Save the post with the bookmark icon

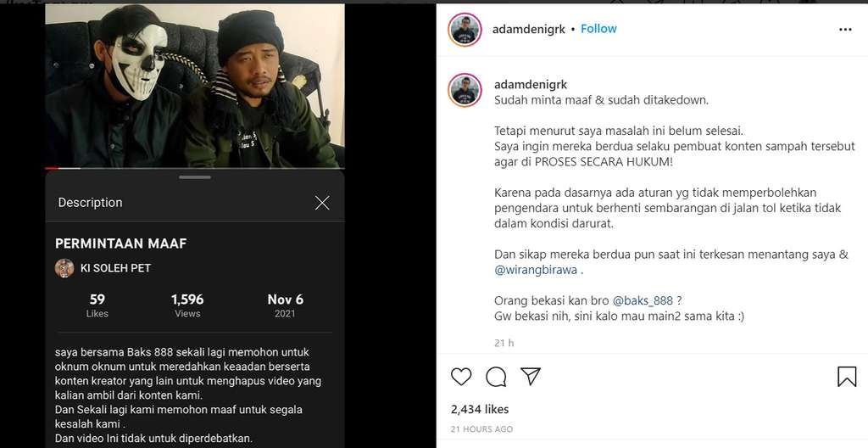[847, 377]
